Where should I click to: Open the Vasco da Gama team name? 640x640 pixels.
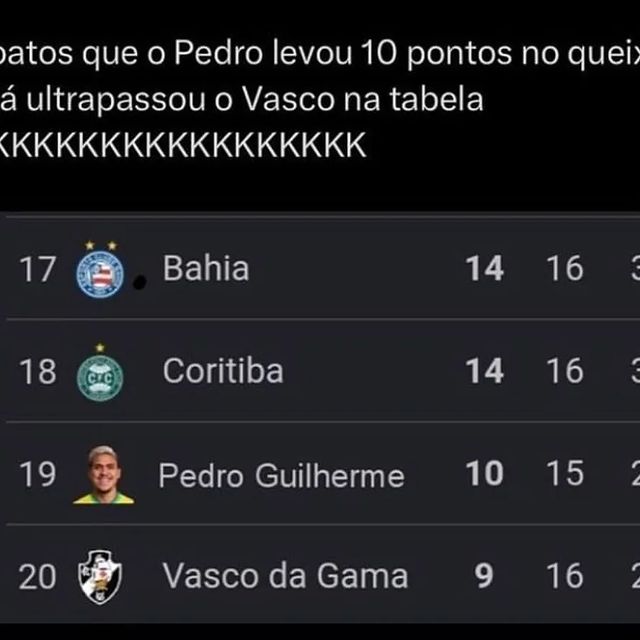pyautogui.click(x=285, y=576)
